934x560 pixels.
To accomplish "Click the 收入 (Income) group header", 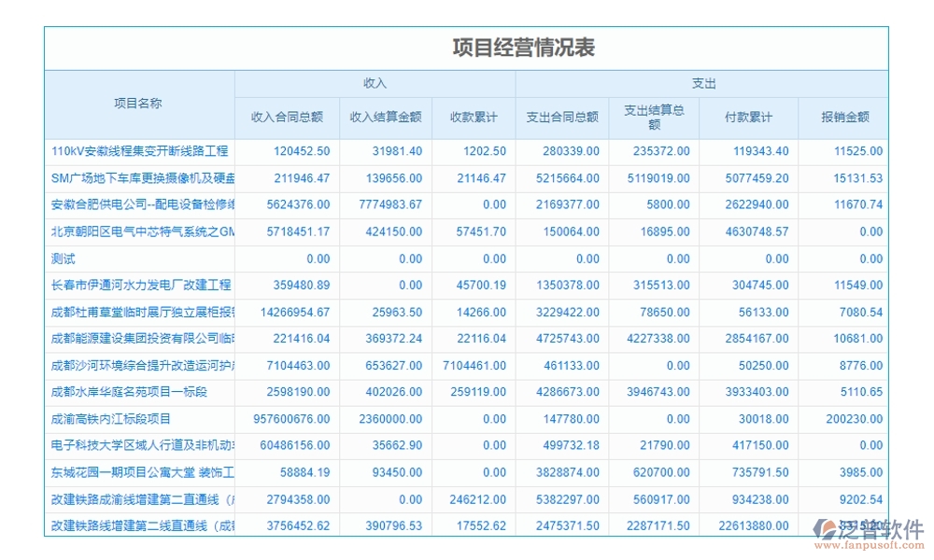I will [x=374, y=82].
